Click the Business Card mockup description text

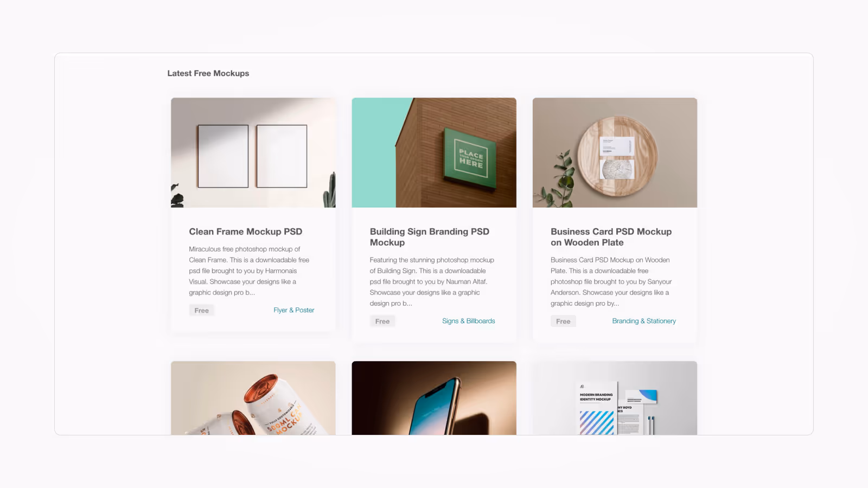pos(611,281)
